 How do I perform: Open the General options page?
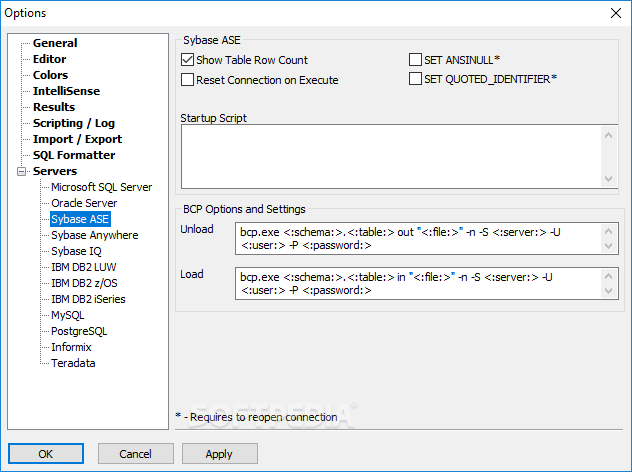tap(55, 43)
